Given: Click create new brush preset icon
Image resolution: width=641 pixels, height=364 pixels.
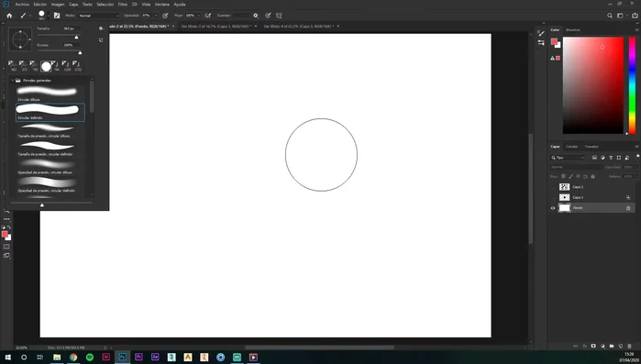Looking at the screenshot, I should 101,40.
